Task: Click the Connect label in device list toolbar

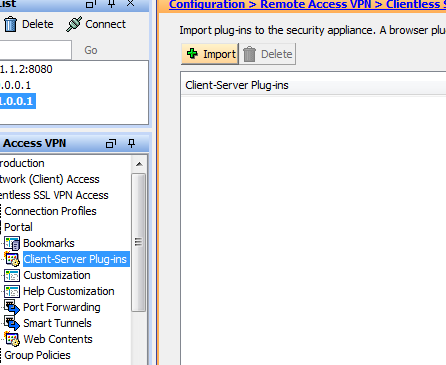Action: coord(105,24)
